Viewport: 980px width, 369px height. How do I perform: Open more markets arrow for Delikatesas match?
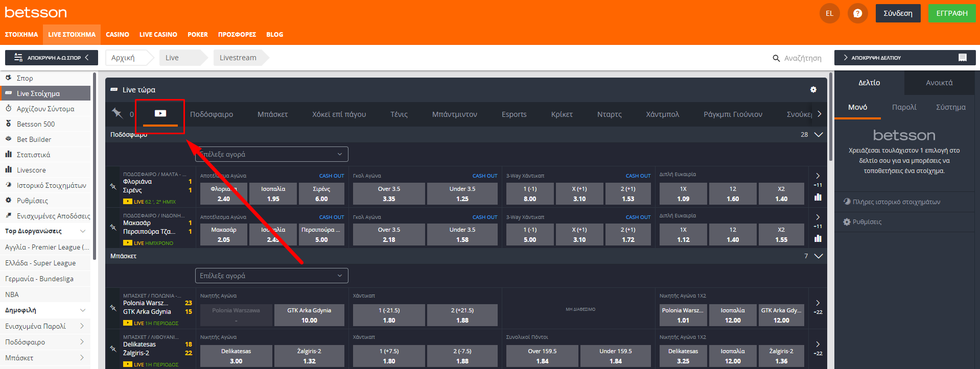click(818, 344)
